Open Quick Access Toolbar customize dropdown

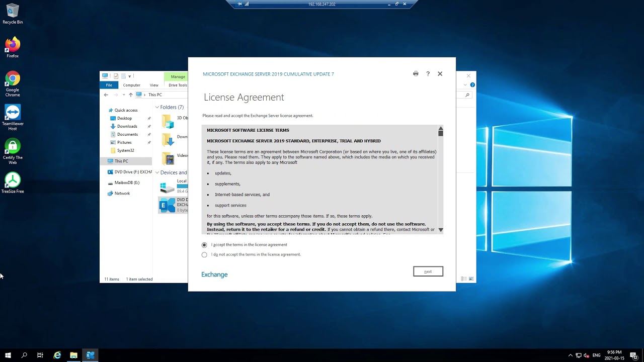click(x=129, y=76)
